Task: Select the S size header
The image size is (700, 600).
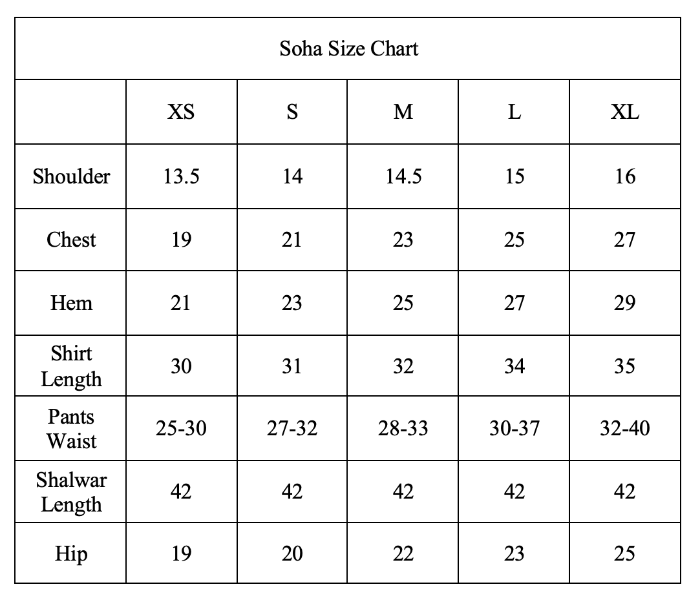Action: (x=292, y=112)
